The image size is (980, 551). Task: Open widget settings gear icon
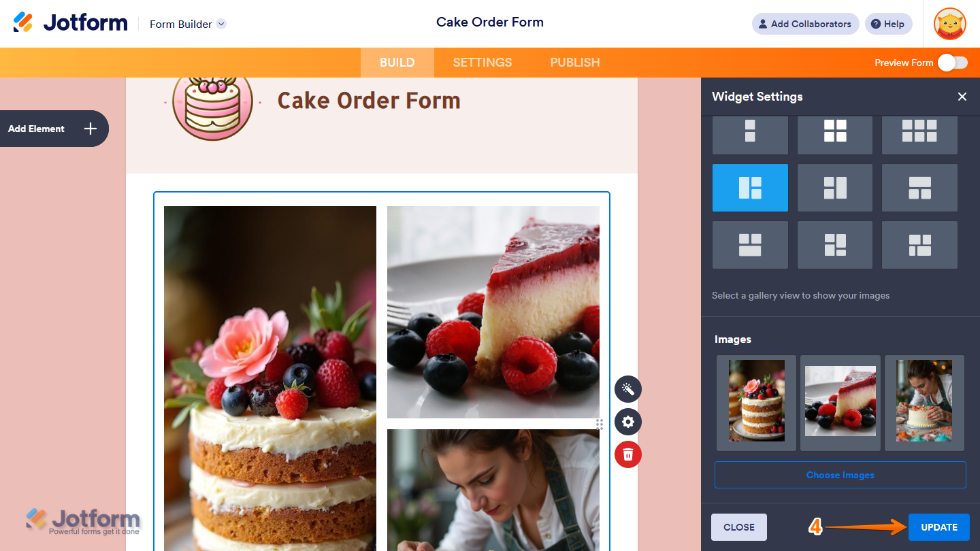click(628, 422)
